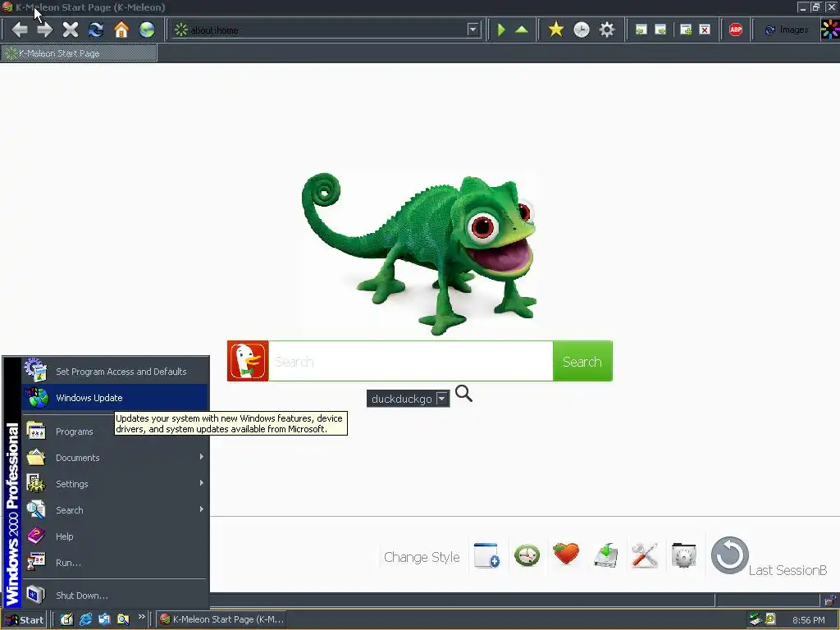The image size is (840, 630).
Task: Click the green Go arrow
Action: pyautogui.click(x=501, y=30)
